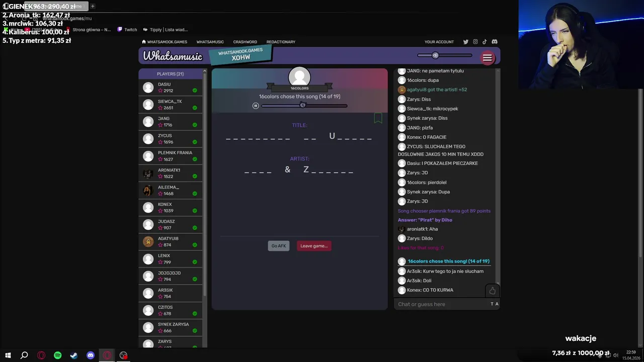Image resolution: width=644 pixels, height=362 pixels.
Task: Click the 'Konex: CO TO KURWA' chat message
Action: (x=430, y=290)
